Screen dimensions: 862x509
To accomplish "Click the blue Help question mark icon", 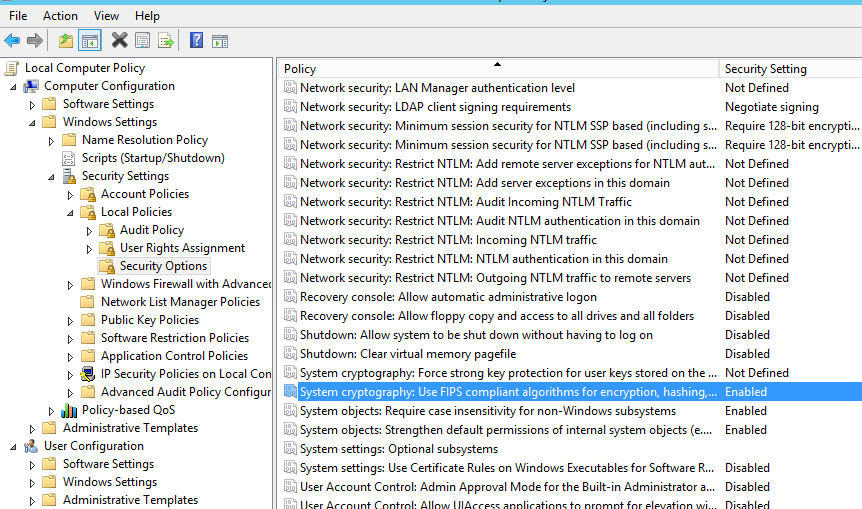I will click(x=197, y=40).
